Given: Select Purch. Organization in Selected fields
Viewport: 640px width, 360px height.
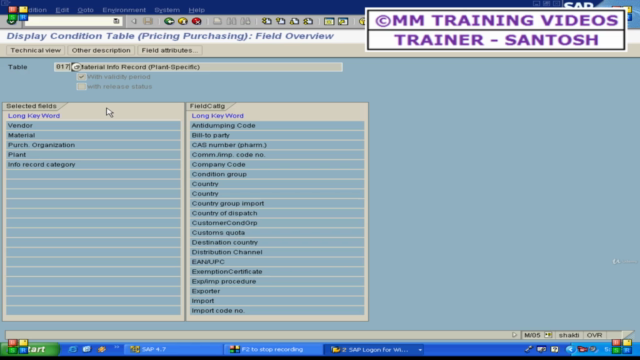Looking at the screenshot, I should click(x=93, y=145).
